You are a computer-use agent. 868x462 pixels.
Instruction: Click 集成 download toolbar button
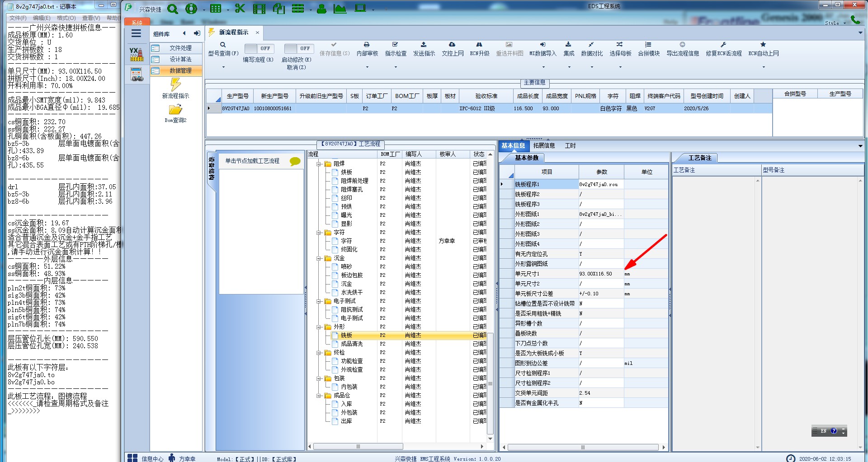pos(569,49)
